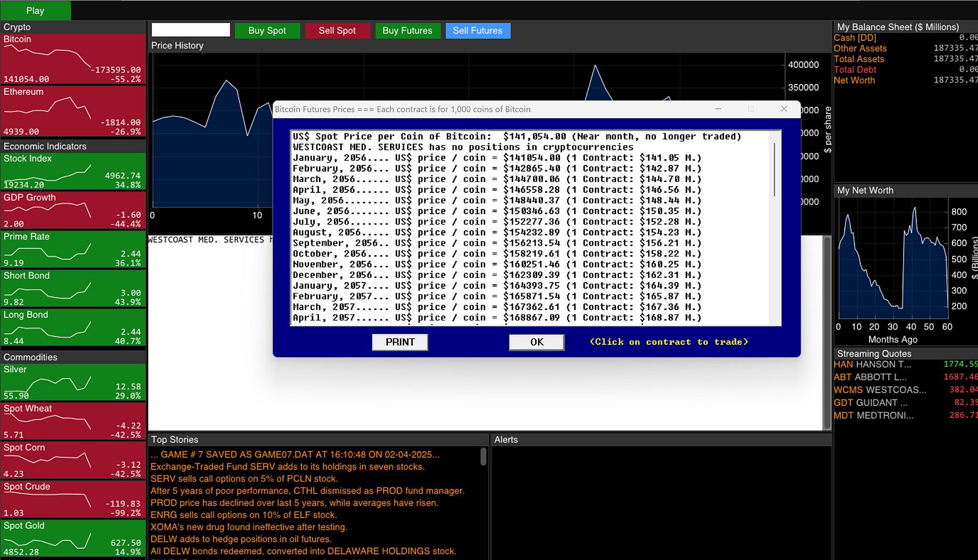This screenshot has width=978, height=560.
Task: Select the March, 2057 futures contract
Action: point(497,307)
